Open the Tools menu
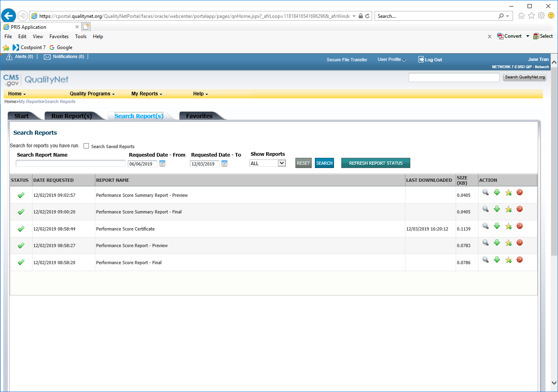Viewport: 558px width, 392px height. point(81,37)
